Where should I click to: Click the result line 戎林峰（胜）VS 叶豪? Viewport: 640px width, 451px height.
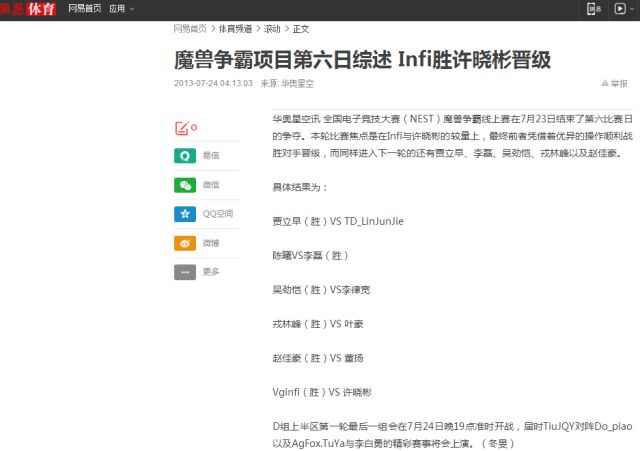pyautogui.click(x=318, y=324)
